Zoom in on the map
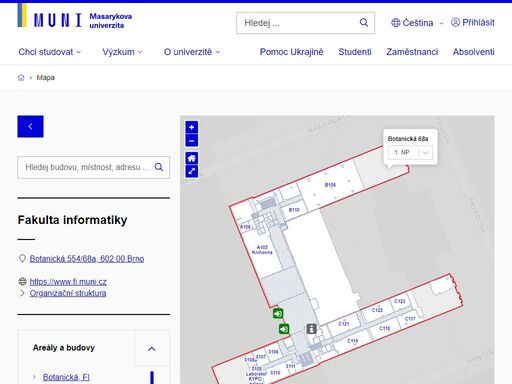This screenshot has height=384, width=512. coord(192,127)
